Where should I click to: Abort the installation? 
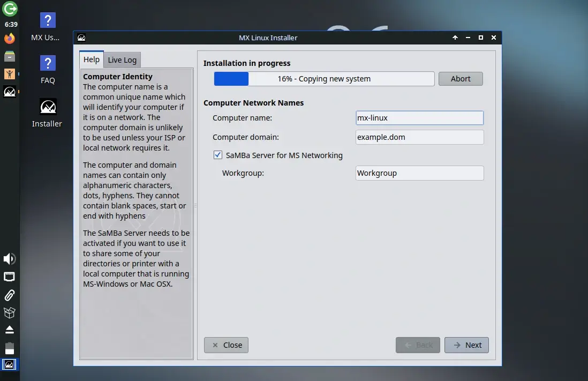tap(461, 78)
